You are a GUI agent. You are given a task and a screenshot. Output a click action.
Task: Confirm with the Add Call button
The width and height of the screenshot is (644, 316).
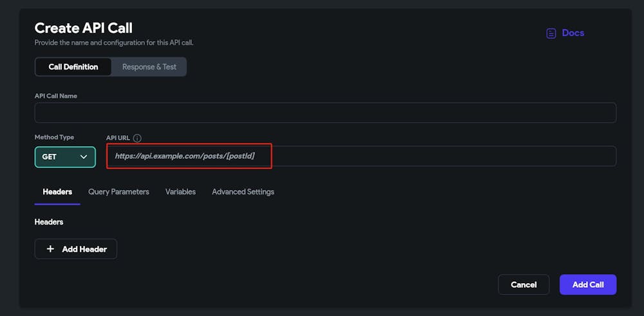(x=588, y=284)
